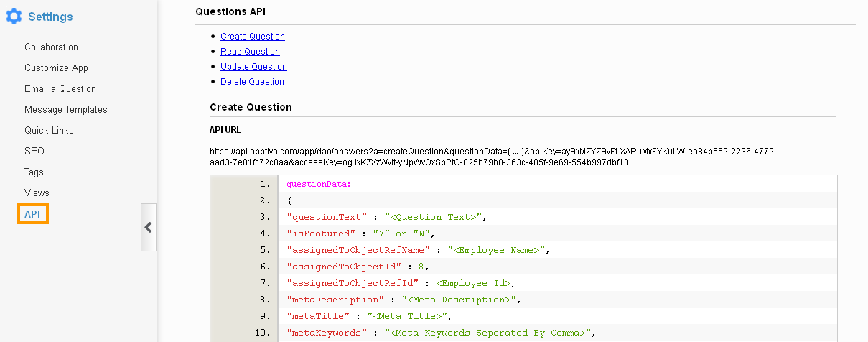Click the API URL text
Screen dimensions: 868x342
(492, 157)
